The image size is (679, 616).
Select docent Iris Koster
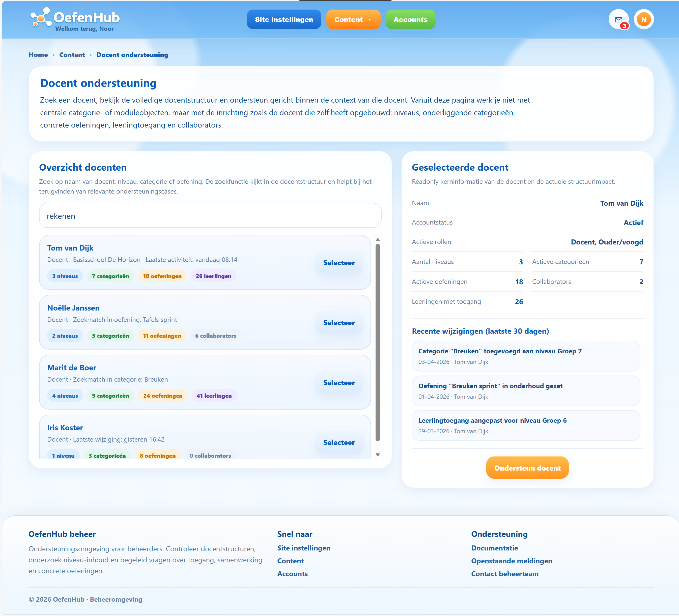click(339, 442)
